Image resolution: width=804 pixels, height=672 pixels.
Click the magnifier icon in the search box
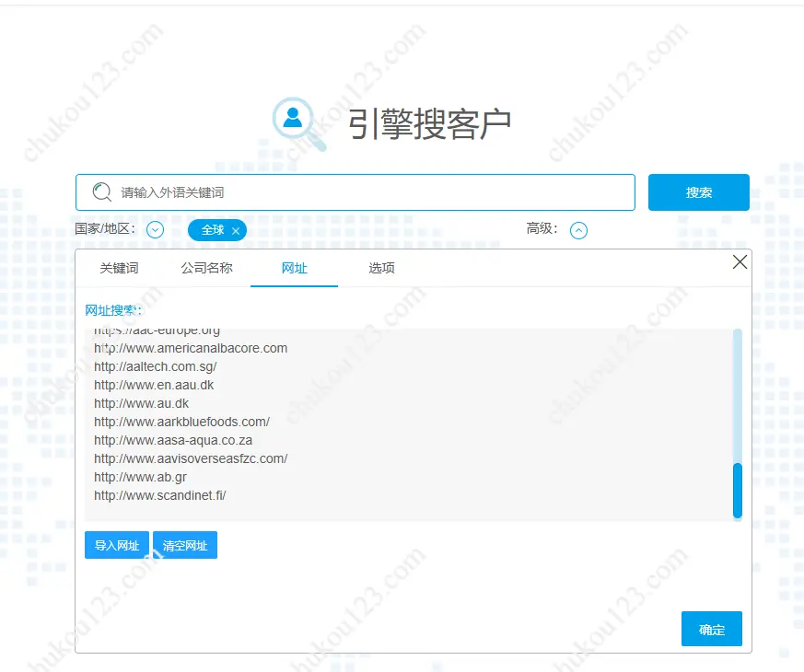click(x=102, y=192)
